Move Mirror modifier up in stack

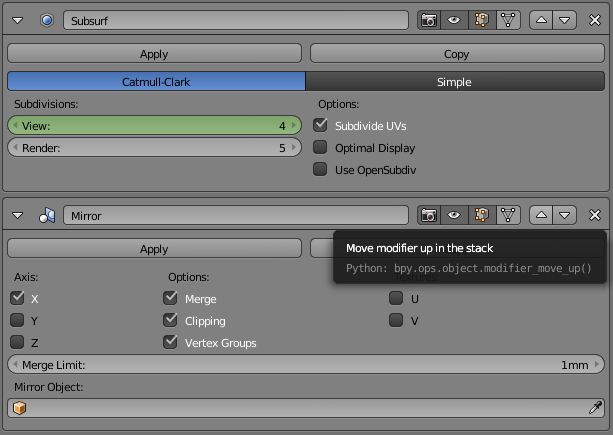541,215
